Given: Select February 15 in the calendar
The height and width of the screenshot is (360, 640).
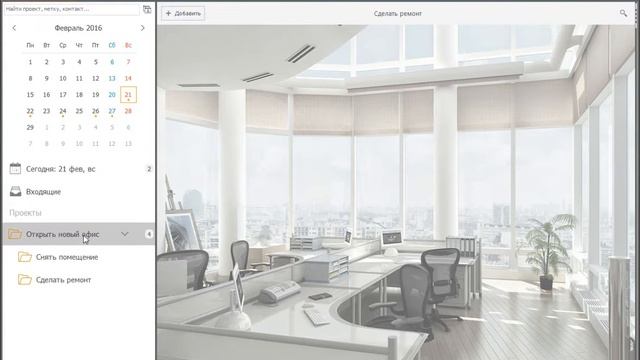Looking at the screenshot, I should click(30, 95).
